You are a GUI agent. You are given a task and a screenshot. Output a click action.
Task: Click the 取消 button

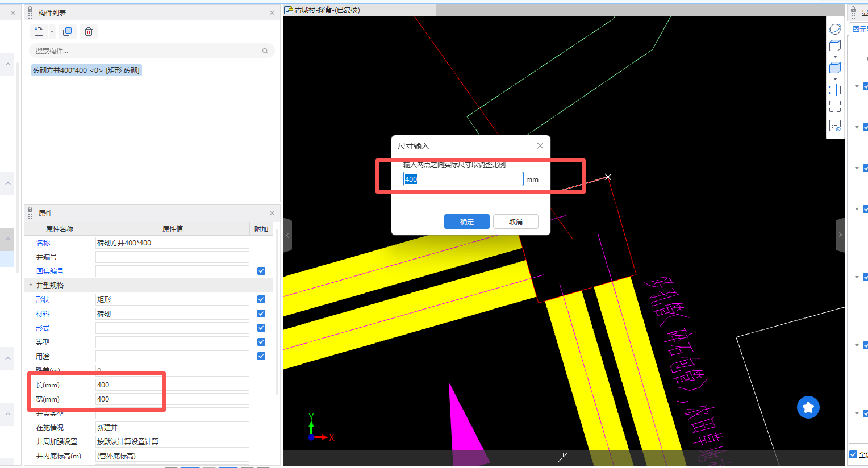click(516, 222)
